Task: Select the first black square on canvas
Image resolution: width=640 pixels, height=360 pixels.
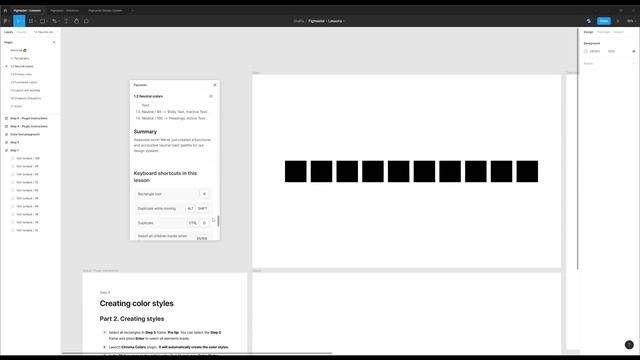Action: 296,171
